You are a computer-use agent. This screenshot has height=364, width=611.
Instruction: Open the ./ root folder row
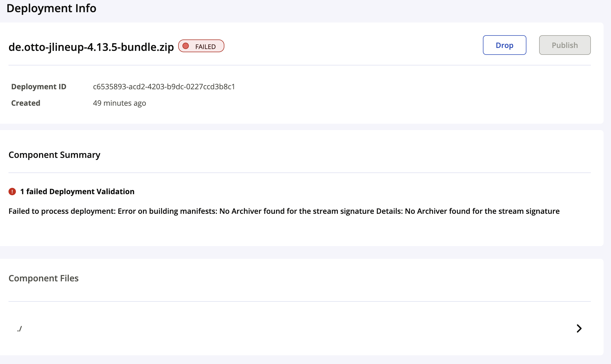(x=300, y=329)
